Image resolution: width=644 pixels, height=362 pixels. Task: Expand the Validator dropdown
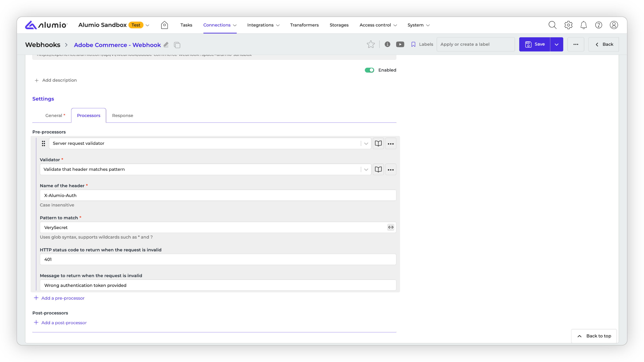coord(366,169)
